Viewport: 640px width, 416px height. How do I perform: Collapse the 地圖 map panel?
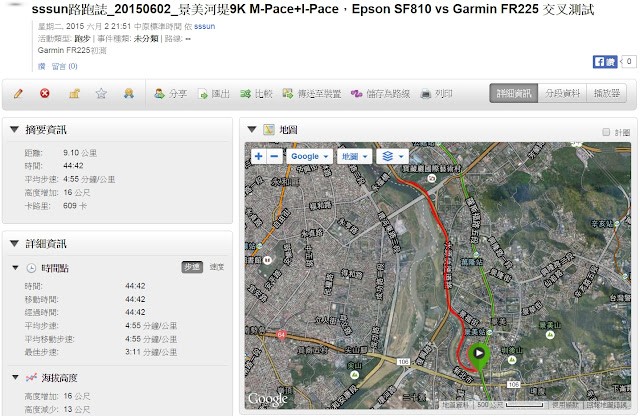(x=252, y=129)
